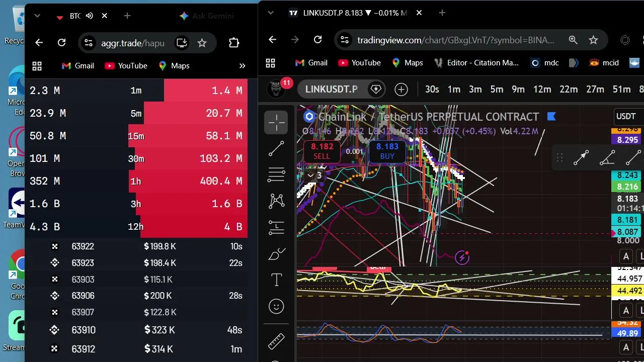Open tab search chevron in TradingView window
Image resolution: width=644 pixels, height=362 pixels.
(270, 13)
